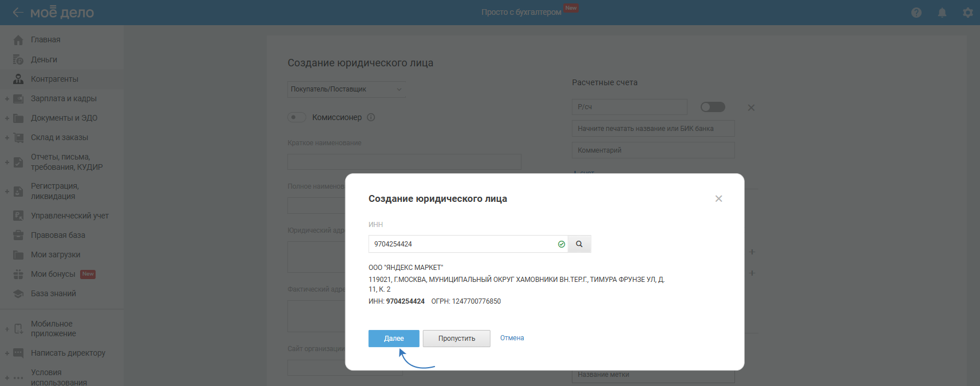Remove bank account row with X icon
Screen dimensions: 980x386
point(751,108)
